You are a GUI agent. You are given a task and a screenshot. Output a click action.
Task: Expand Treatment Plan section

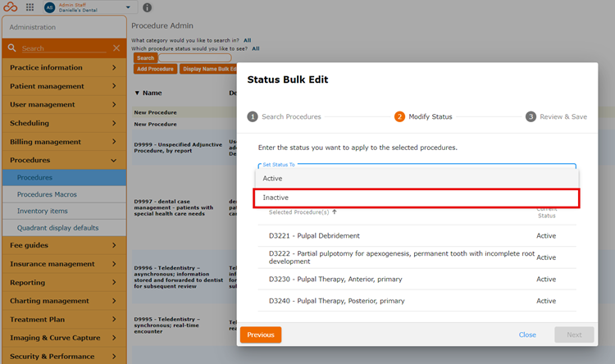click(64, 319)
